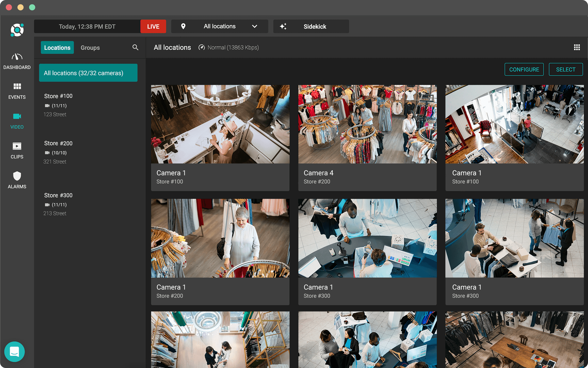
Task: Enable camera selection mode via SELECT
Action: (x=566, y=69)
